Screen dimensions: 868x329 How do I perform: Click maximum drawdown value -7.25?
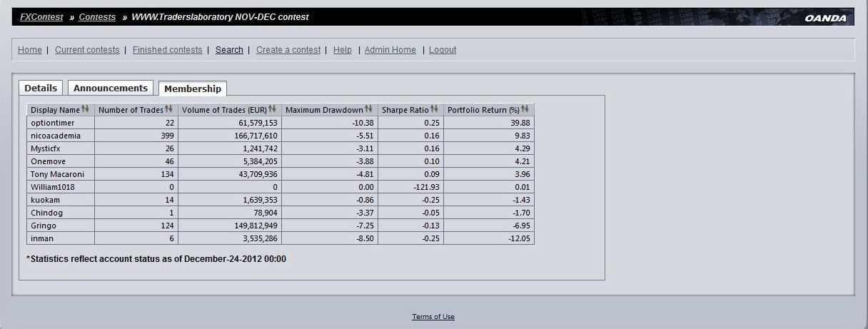coord(364,226)
